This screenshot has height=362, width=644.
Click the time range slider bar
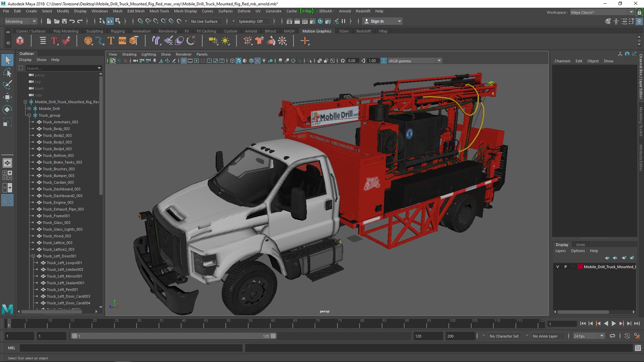[x=173, y=336]
